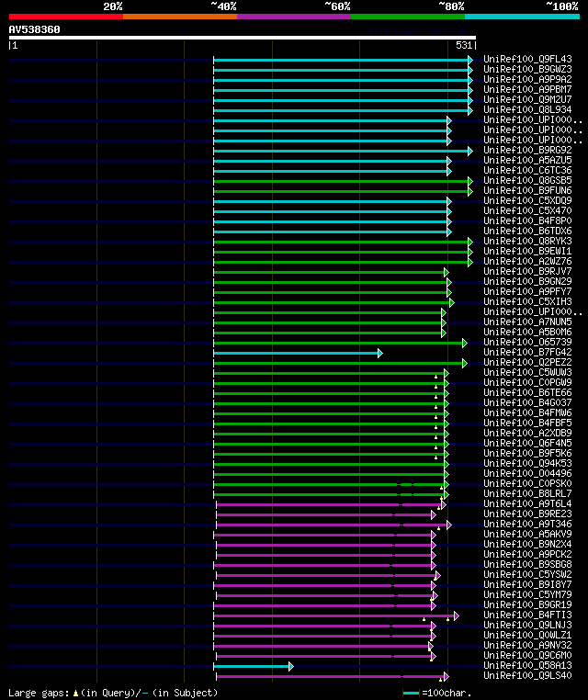Viewport: 588px width, 700px height.
Task: Select the UniRef100_A5AZU5 label
Action: click(527, 160)
